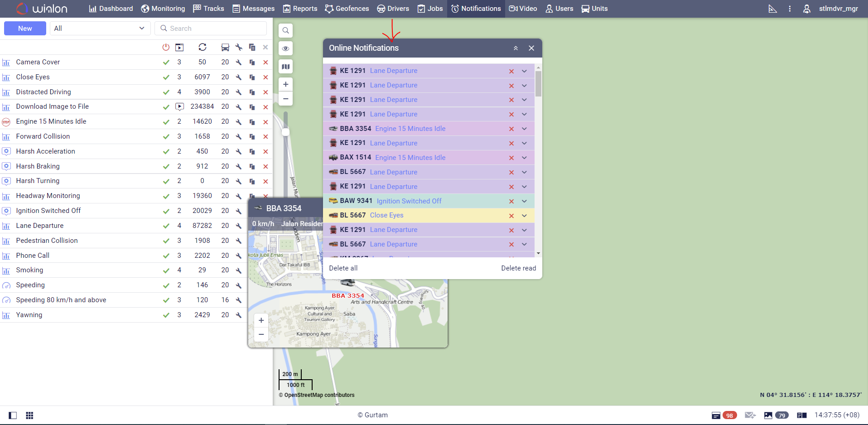Open the All filter dropdown

pos(99,29)
